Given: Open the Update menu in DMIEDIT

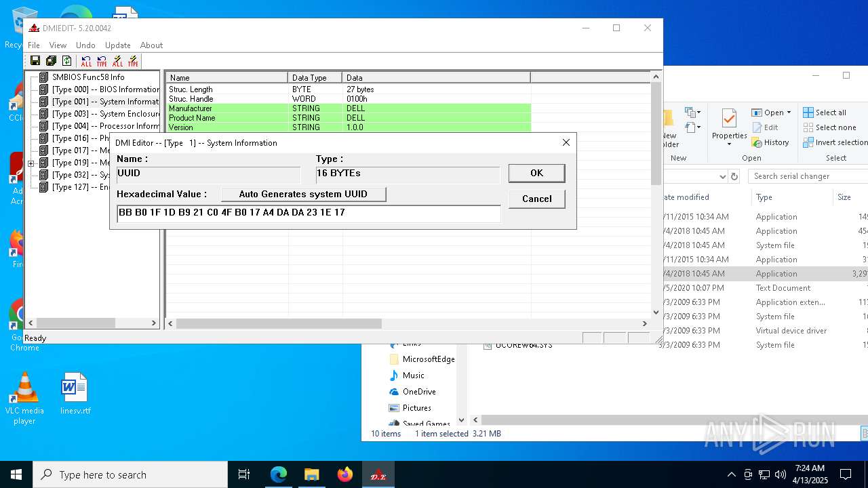Looking at the screenshot, I should [118, 45].
